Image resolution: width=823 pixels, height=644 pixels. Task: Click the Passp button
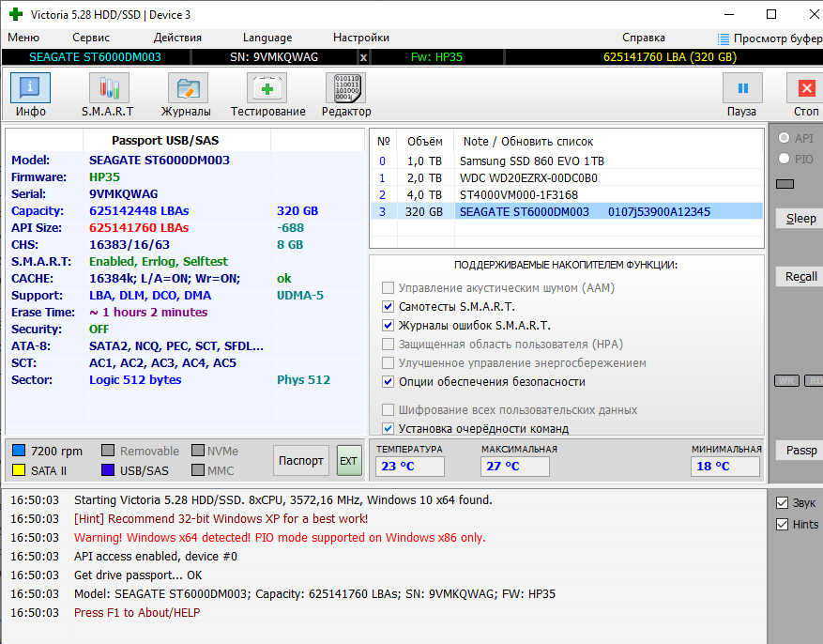click(800, 451)
